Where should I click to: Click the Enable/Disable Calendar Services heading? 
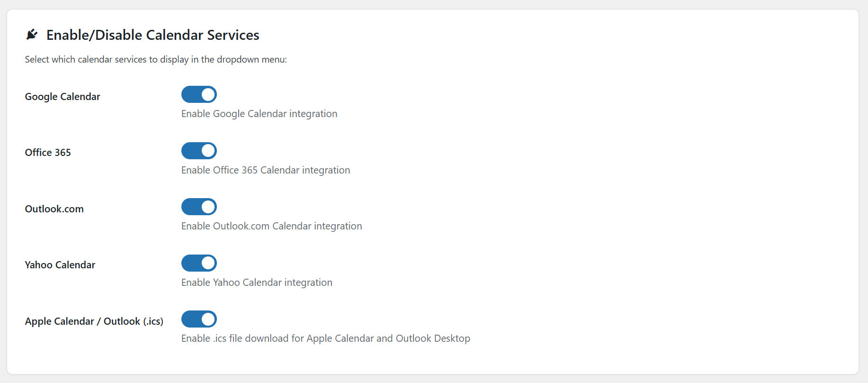(152, 35)
